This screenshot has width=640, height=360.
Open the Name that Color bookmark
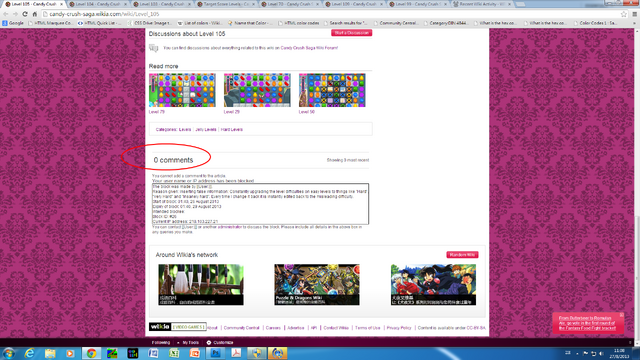(x=250, y=23)
